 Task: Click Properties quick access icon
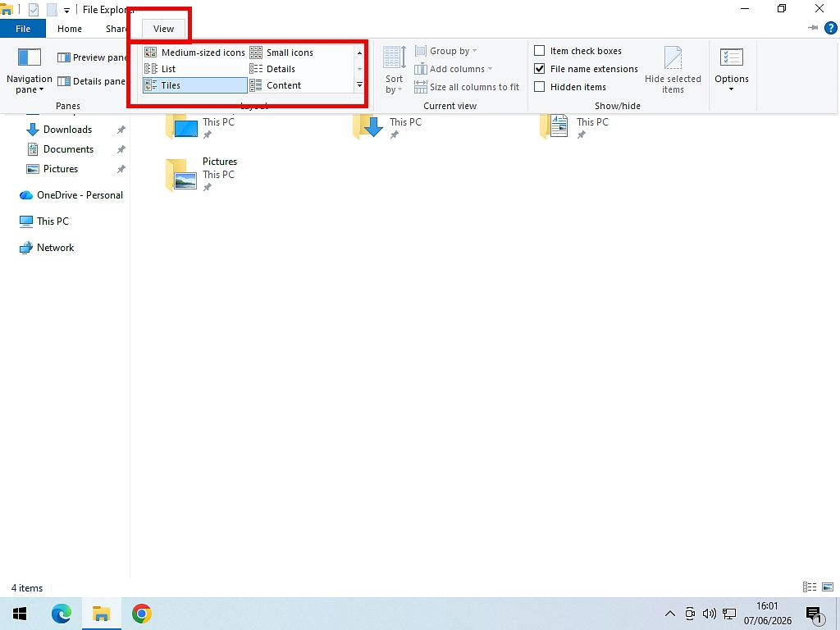[33, 10]
